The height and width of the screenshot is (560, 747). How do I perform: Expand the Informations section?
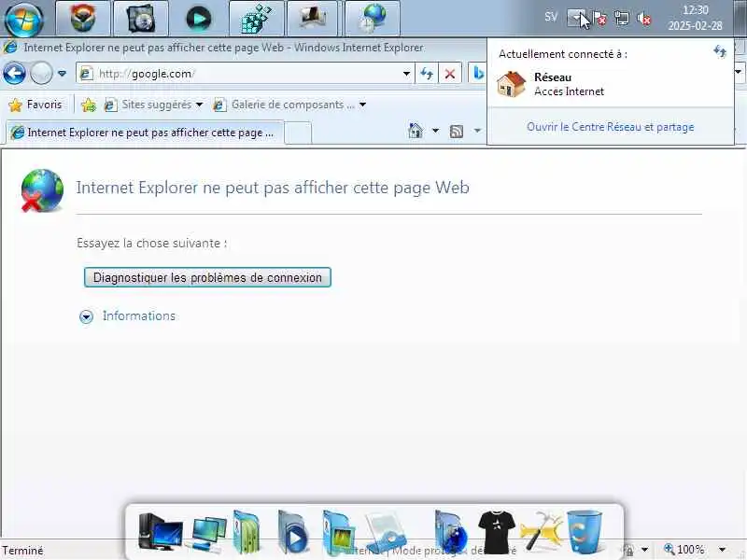86,316
